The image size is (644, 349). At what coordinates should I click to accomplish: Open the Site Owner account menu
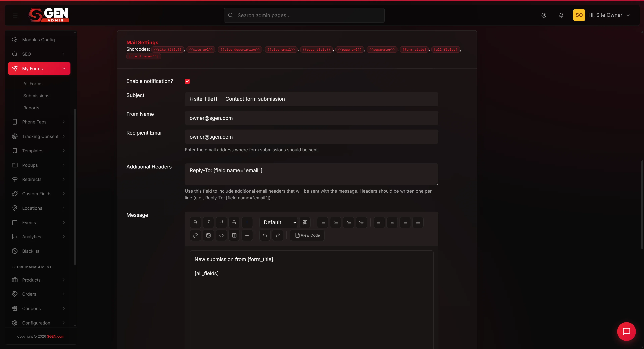tap(602, 15)
